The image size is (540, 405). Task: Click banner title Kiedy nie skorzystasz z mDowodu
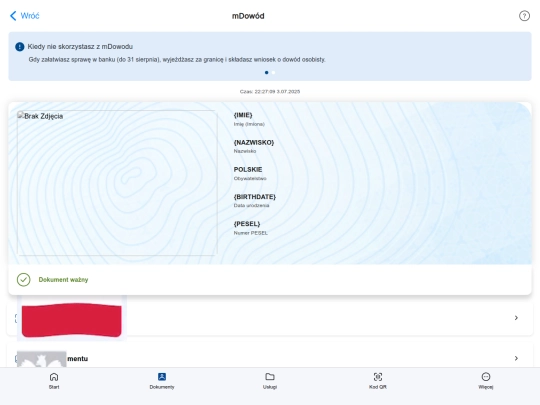[80, 46]
